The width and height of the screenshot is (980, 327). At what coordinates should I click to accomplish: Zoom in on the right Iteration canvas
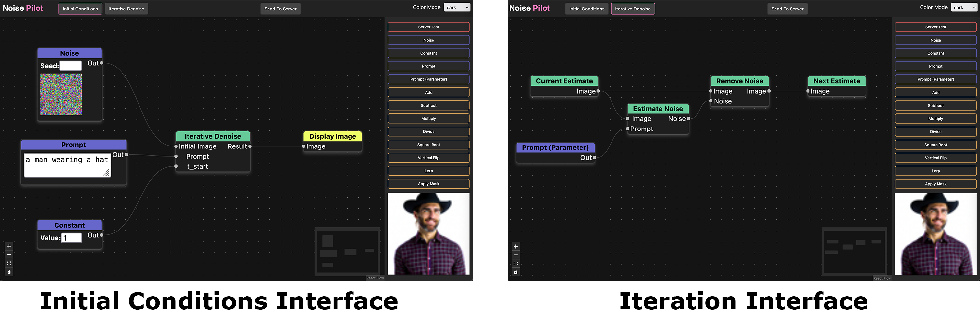click(x=515, y=246)
